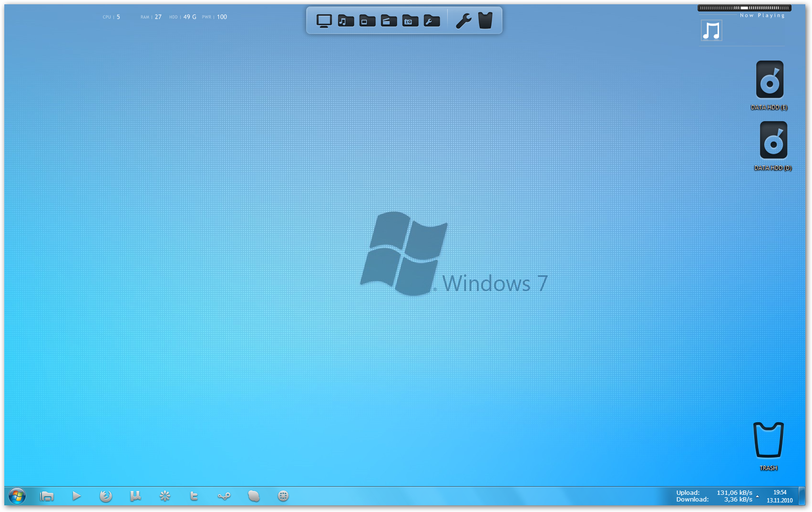Open the round dotted dial icon in taskbar

tap(283, 496)
